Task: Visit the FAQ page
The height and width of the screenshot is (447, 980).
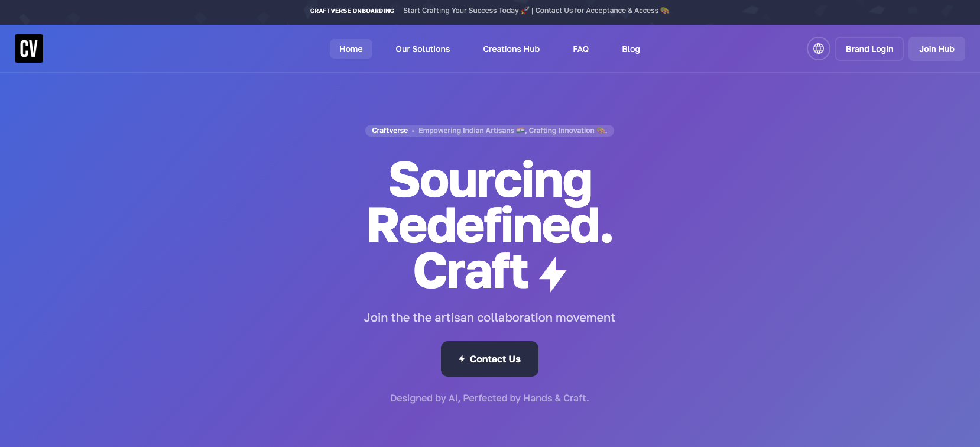Action: (580, 49)
